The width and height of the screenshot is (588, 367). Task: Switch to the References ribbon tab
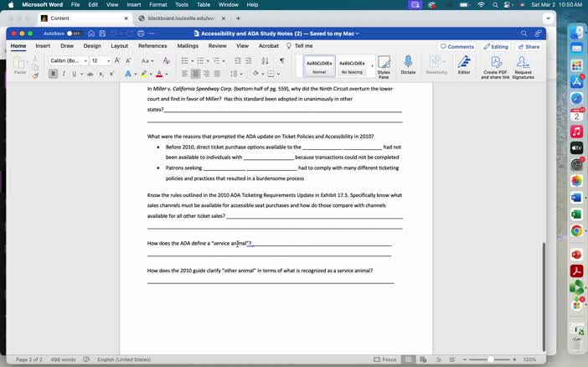pyautogui.click(x=152, y=46)
